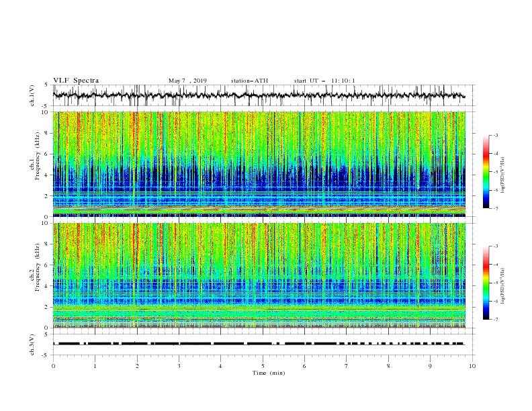Click inside the ch.1 spectrogram panel
532x411 pixels.
point(259,164)
